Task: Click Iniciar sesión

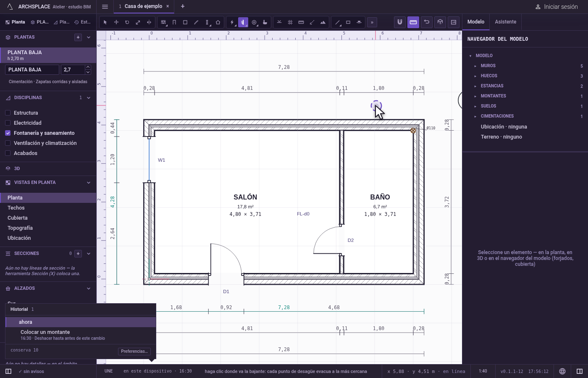Action: pyautogui.click(x=556, y=7)
